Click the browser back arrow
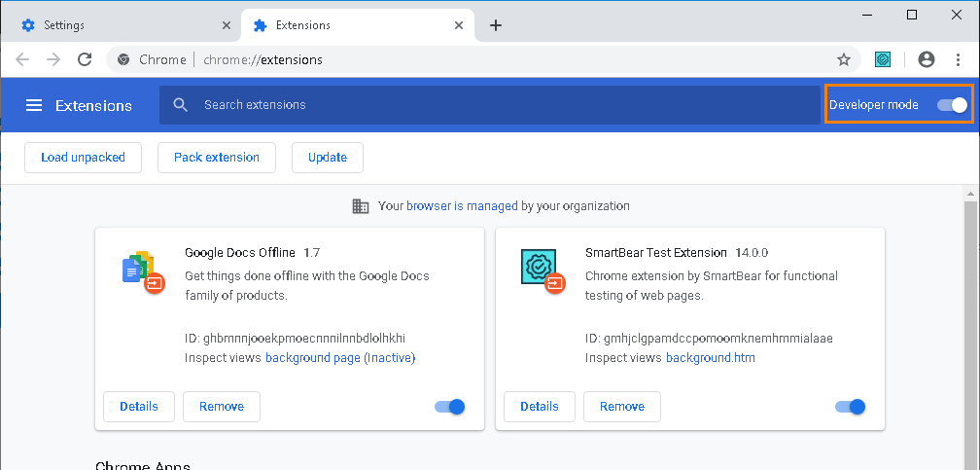Viewport: 980px width, 470px height. click(x=22, y=59)
